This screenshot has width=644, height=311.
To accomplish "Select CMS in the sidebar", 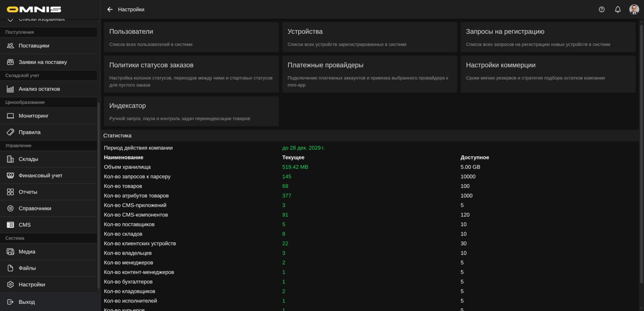I will 25,225.
